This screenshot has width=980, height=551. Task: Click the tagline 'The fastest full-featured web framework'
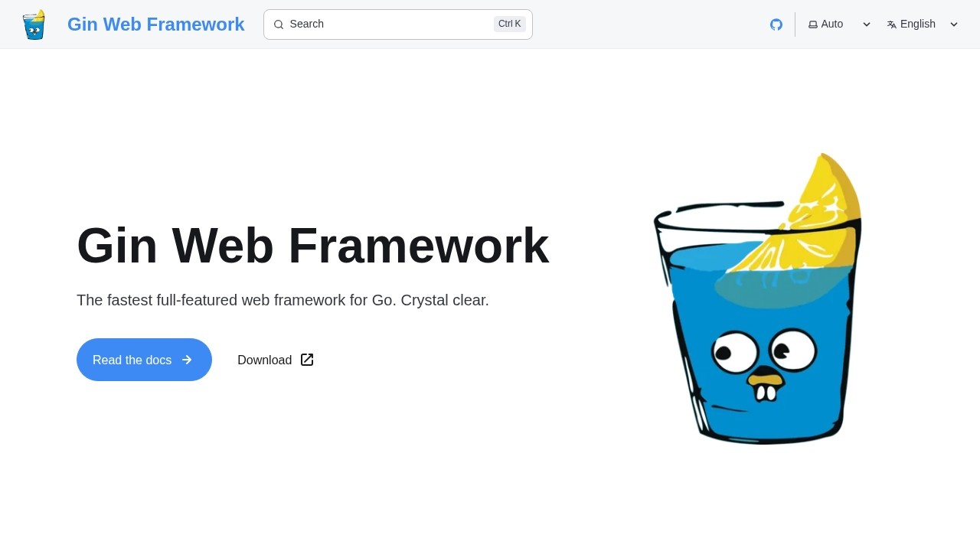[283, 300]
